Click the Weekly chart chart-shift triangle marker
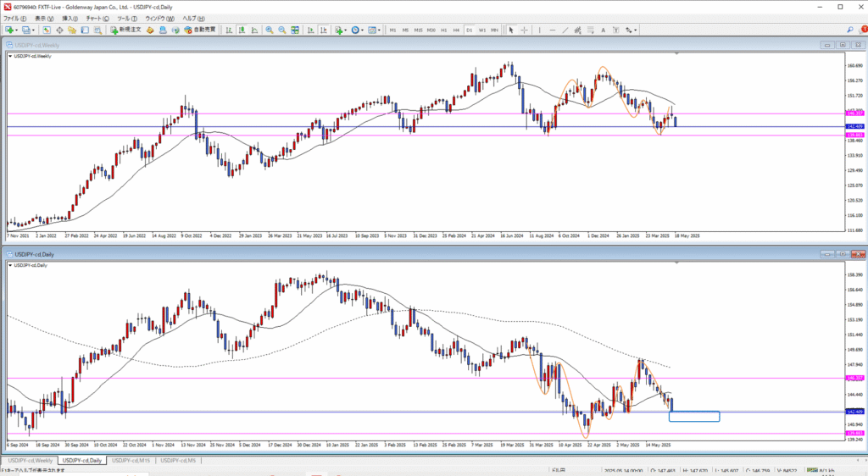 tap(676, 53)
